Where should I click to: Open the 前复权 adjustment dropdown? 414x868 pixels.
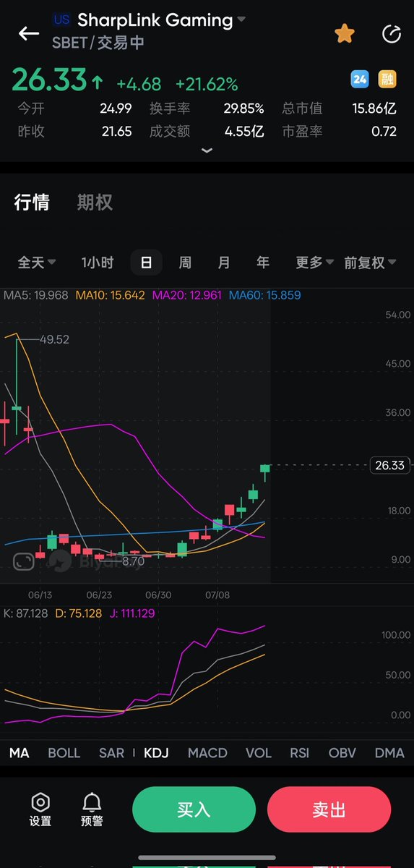[x=370, y=263]
